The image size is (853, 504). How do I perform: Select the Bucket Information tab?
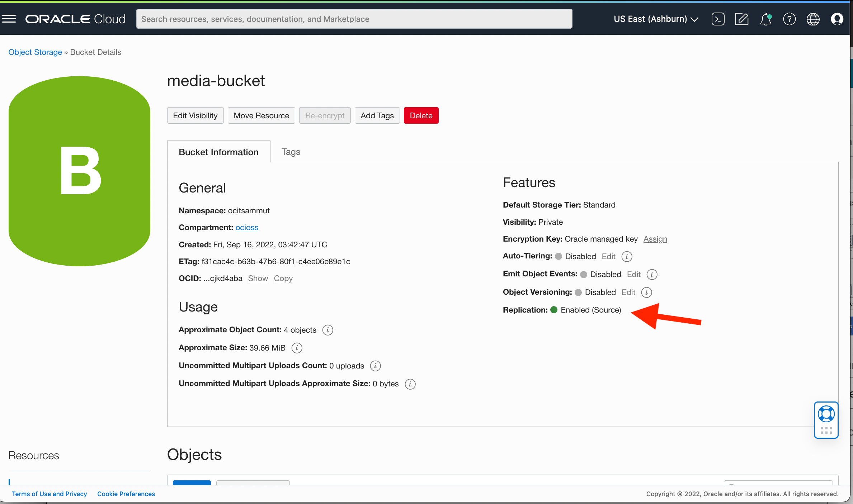(218, 152)
